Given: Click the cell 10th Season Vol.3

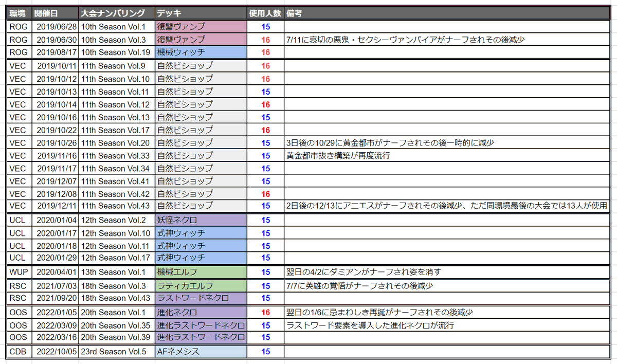Looking at the screenshot, I should point(117,40).
